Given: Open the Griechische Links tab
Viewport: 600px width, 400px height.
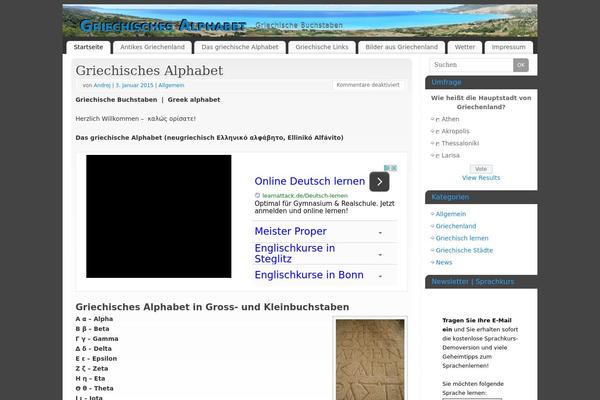Looking at the screenshot, I should click(322, 47).
